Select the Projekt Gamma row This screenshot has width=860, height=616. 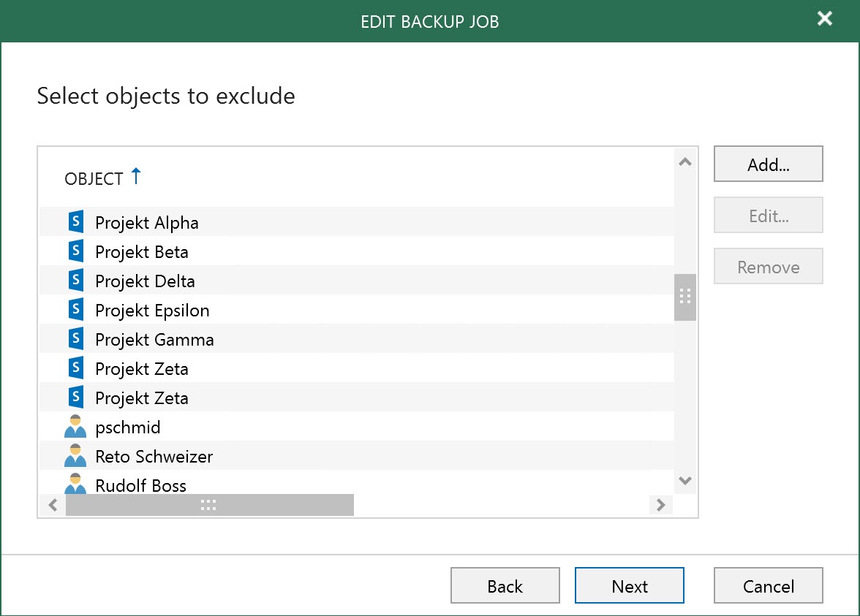click(357, 339)
